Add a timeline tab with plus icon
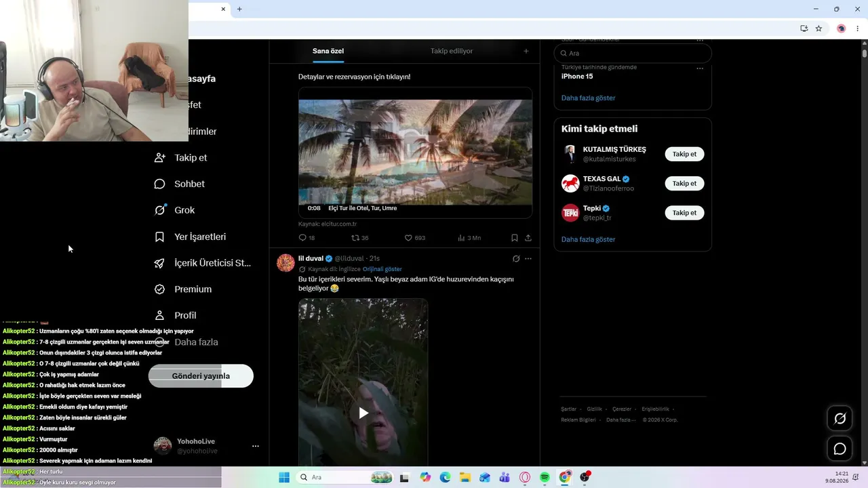Screen dimensions: 868x488 (526, 51)
